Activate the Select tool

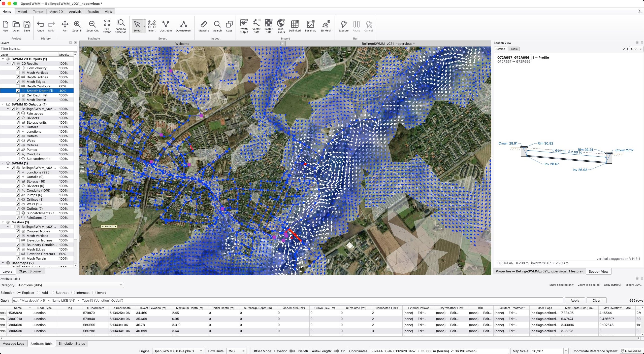(137, 26)
